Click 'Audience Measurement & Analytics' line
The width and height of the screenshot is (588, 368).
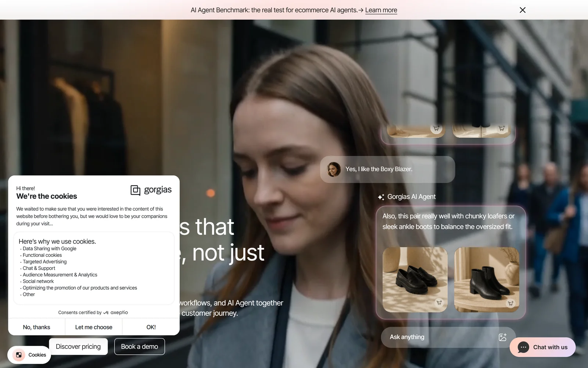[60, 275]
